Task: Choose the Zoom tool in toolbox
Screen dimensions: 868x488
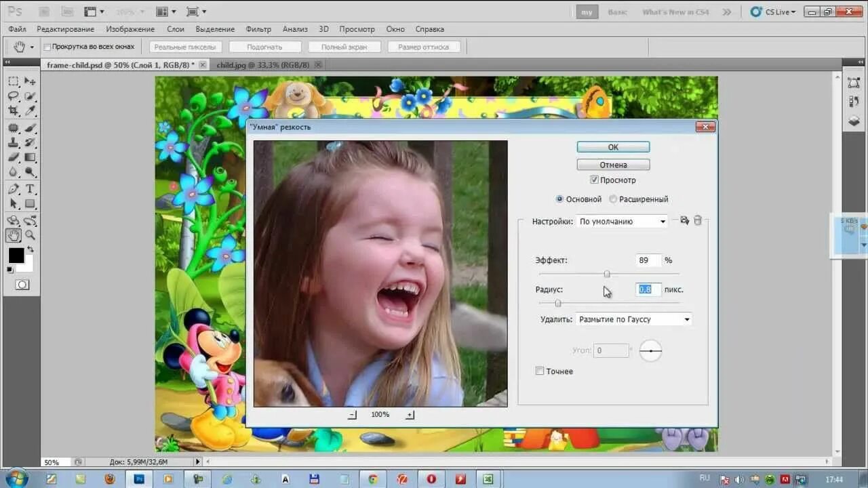Action: click(x=30, y=236)
